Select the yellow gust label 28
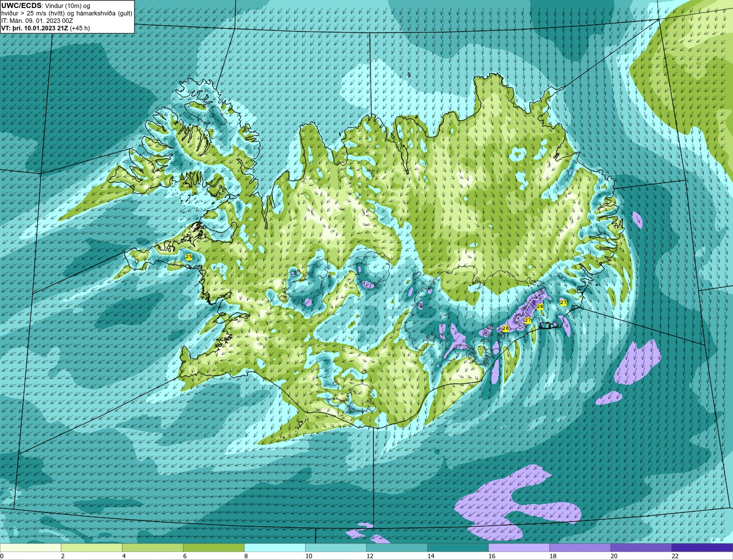 (x=539, y=307)
